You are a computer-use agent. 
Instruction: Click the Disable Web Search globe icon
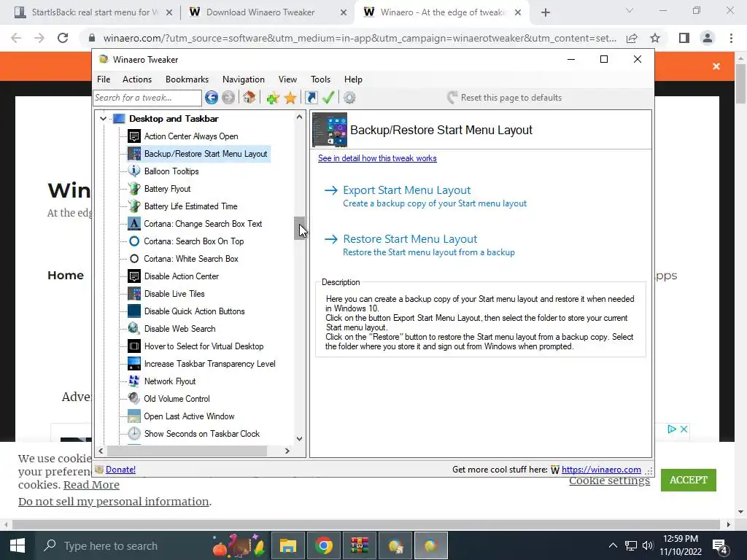(134, 329)
